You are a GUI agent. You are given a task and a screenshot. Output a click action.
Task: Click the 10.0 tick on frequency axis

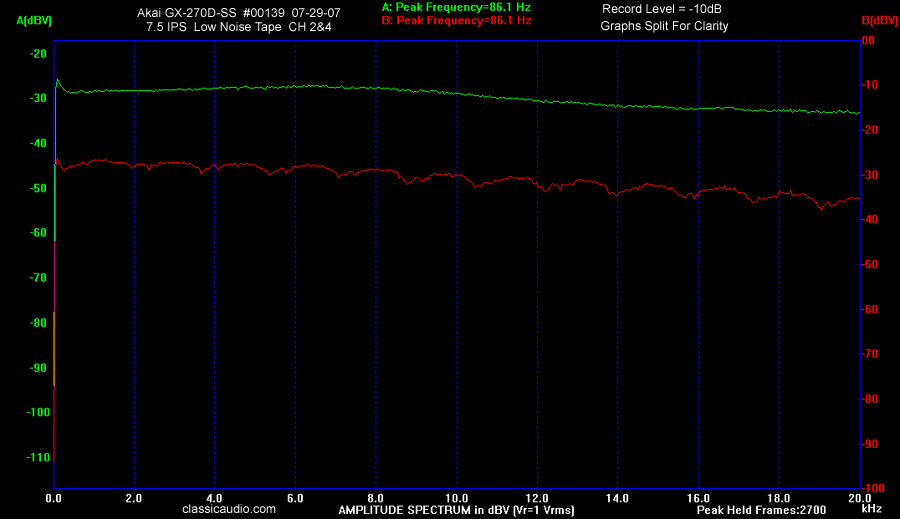coord(456,497)
